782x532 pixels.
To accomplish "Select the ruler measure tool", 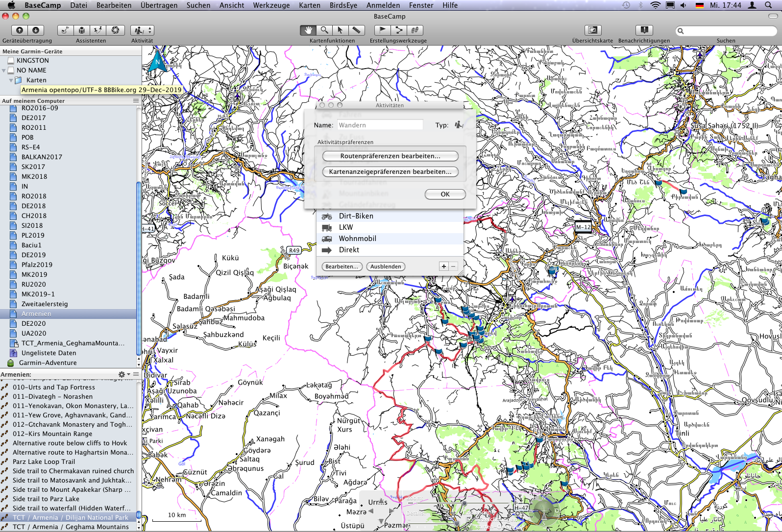I will click(356, 30).
